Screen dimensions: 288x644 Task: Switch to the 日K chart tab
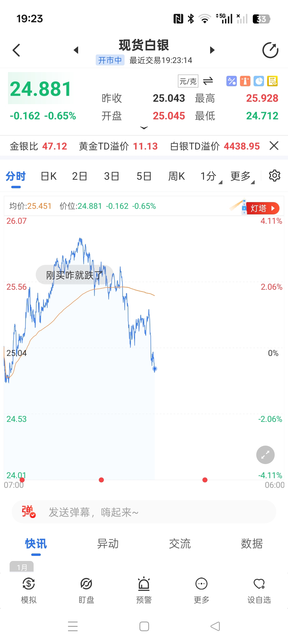tap(49, 176)
